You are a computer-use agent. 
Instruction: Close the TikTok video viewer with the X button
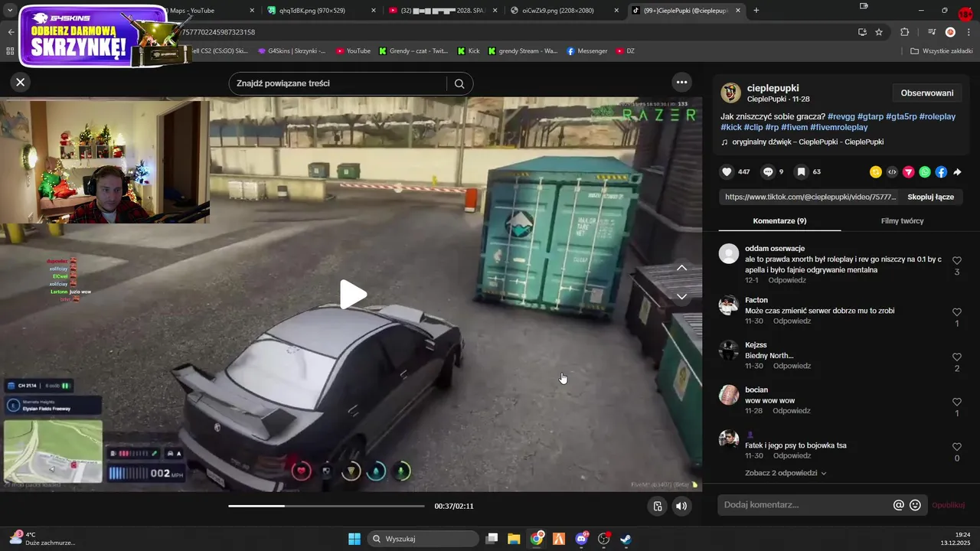[21, 82]
